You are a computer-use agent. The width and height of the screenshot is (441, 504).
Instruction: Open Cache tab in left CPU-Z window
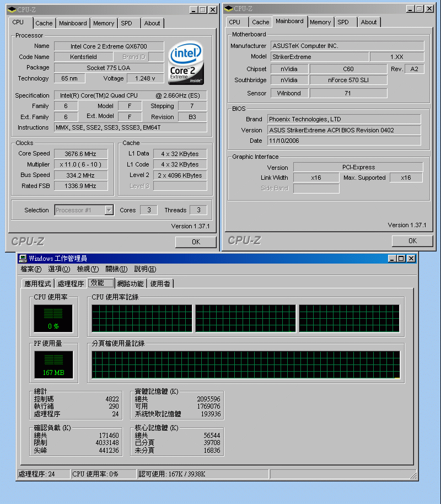click(x=44, y=23)
